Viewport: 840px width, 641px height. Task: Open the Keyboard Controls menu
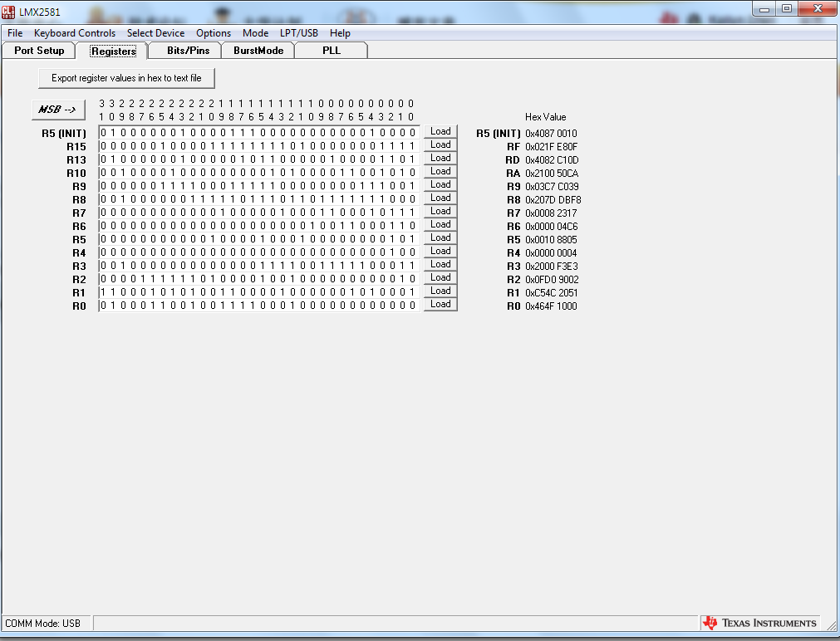(x=75, y=33)
